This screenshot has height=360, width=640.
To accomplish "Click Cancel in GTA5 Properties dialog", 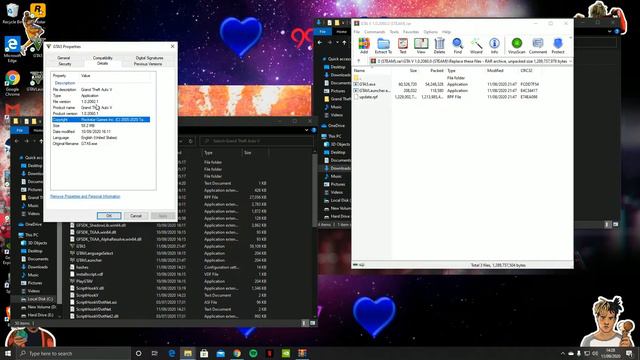I will pos(136,216).
